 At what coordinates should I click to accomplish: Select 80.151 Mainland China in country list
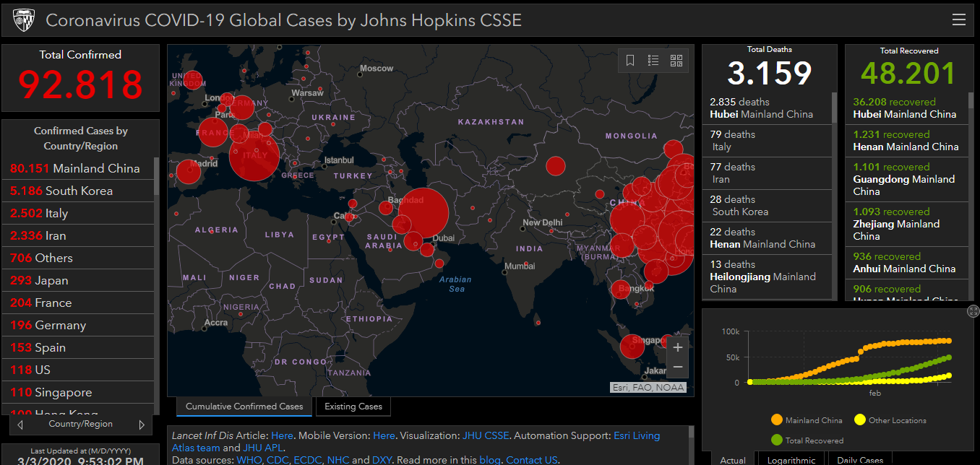click(78, 168)
